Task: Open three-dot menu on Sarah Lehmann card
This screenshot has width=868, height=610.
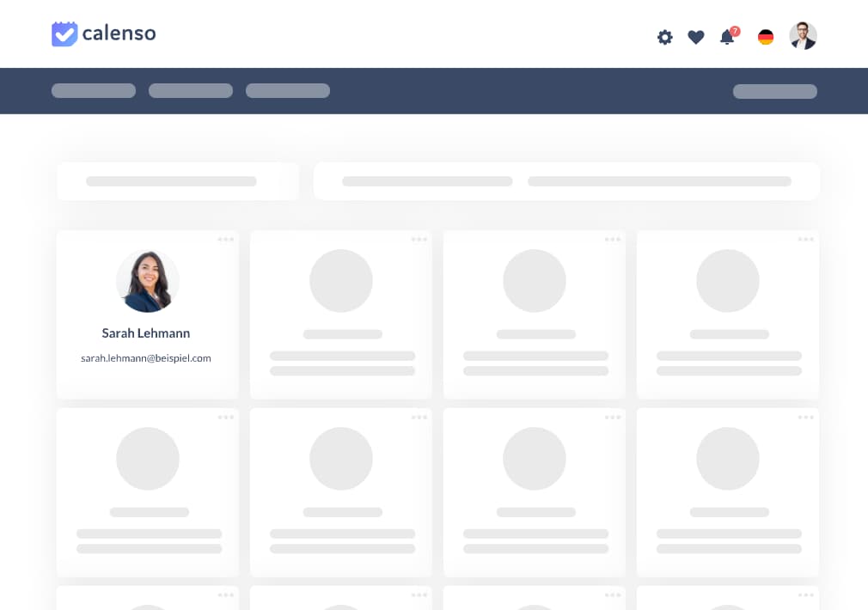Action: 226,240
